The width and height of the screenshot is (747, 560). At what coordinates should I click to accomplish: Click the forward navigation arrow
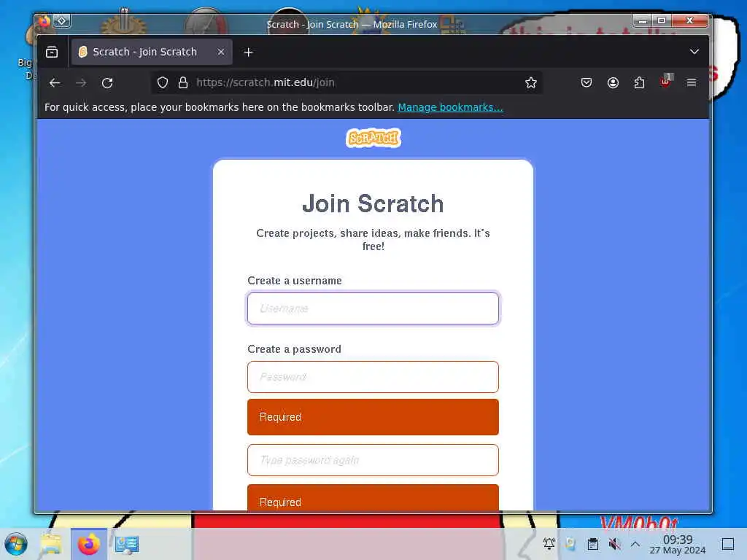click(x=81, y=83)
